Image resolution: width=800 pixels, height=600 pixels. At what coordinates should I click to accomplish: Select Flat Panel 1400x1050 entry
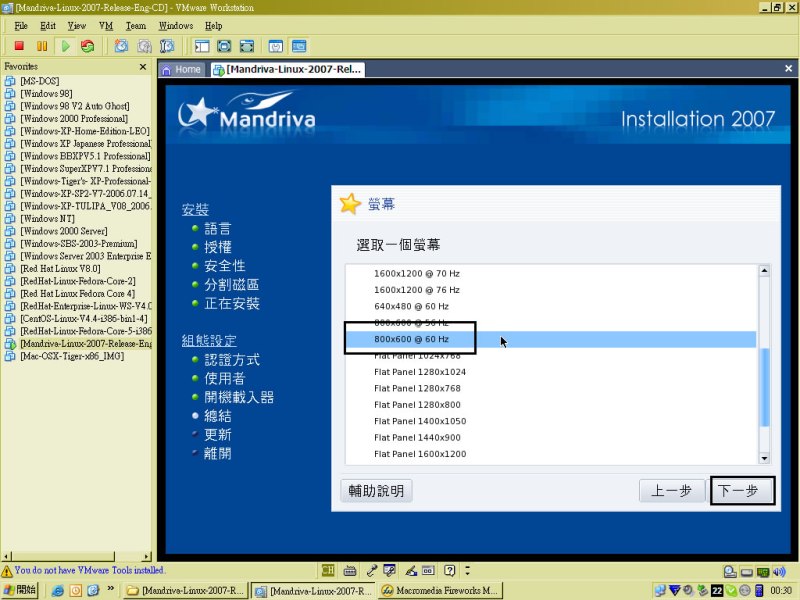pos(551,421)
